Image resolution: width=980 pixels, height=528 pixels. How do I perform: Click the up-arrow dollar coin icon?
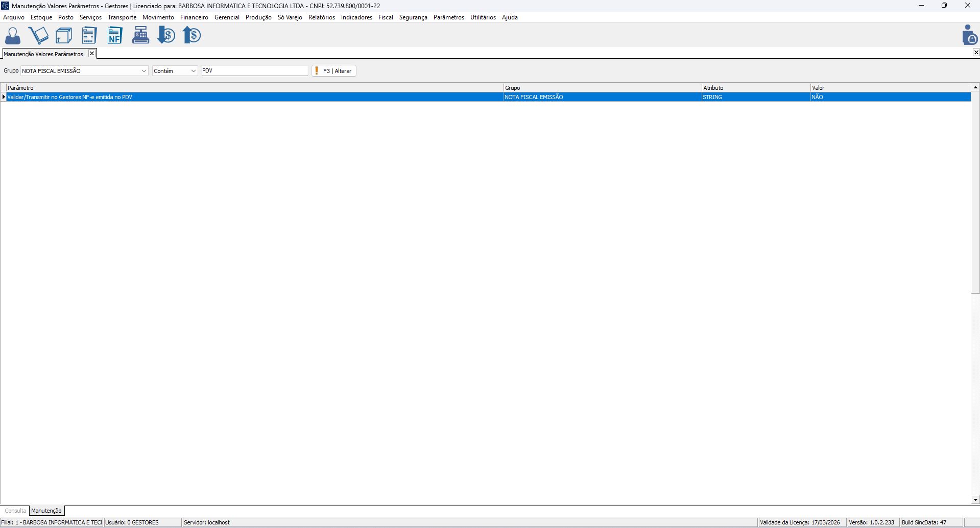(192, 35)
